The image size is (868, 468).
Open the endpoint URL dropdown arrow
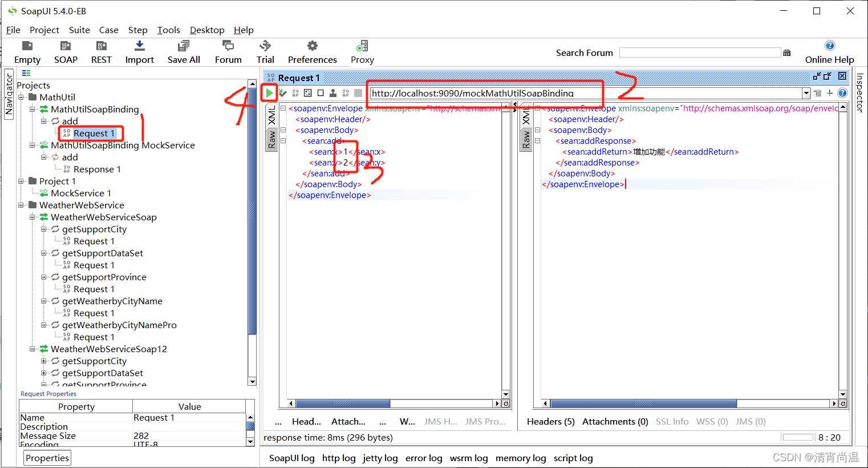[x=806, y=93]
